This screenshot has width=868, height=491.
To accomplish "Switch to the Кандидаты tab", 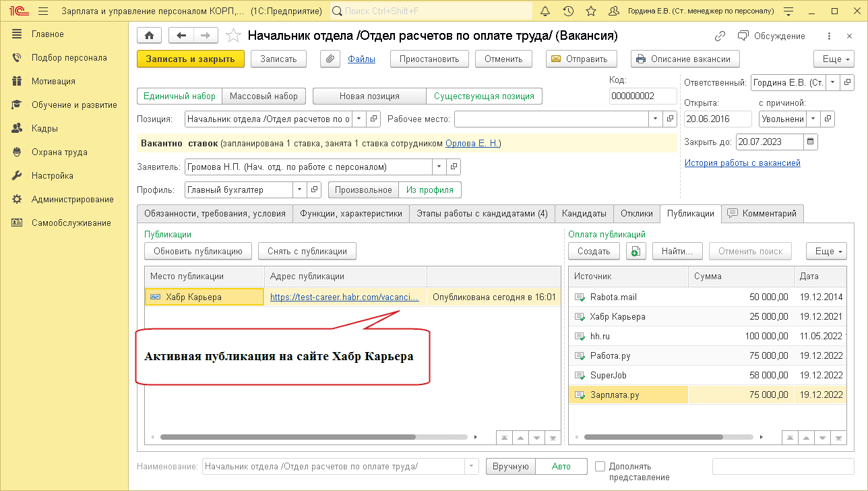I will click(x=584, y=213).
